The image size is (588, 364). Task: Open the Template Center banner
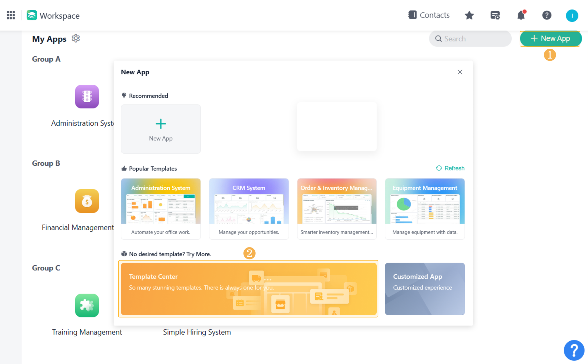coord(249,289)
